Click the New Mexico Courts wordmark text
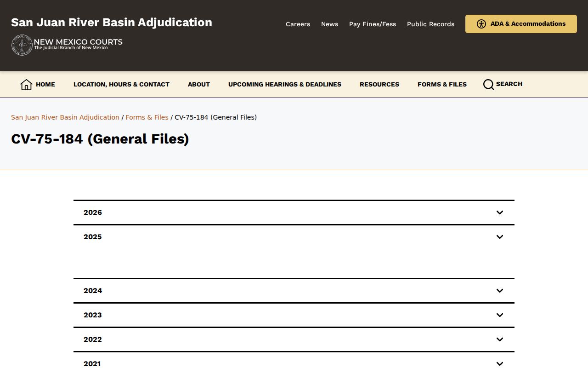 78,42
